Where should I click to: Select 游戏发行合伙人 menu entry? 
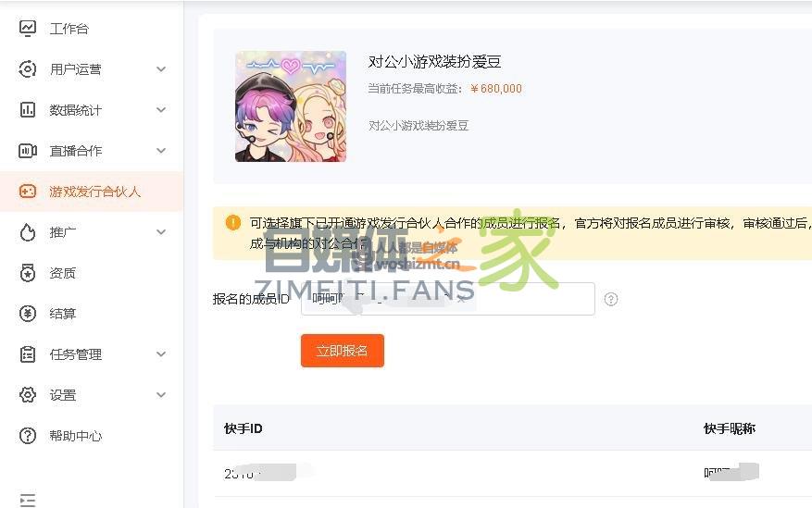[92, 192]
